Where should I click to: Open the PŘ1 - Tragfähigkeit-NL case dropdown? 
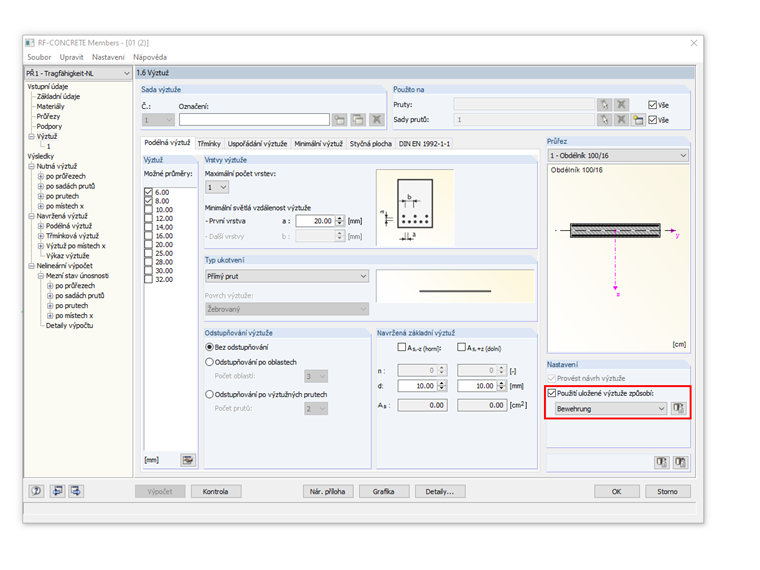(78, 73)
